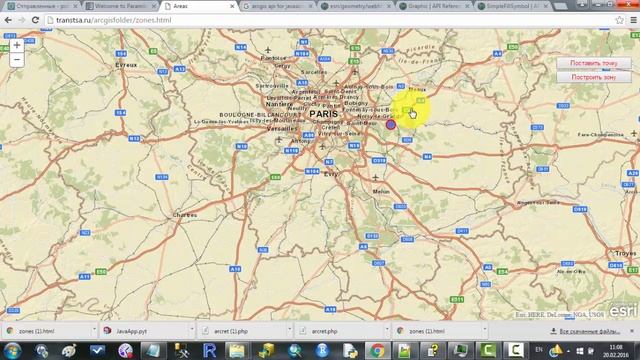640x360 pixels.
Task: Open the taskbar clock showing 11:08
Action: pyautogui.click(x=616, y=351)
